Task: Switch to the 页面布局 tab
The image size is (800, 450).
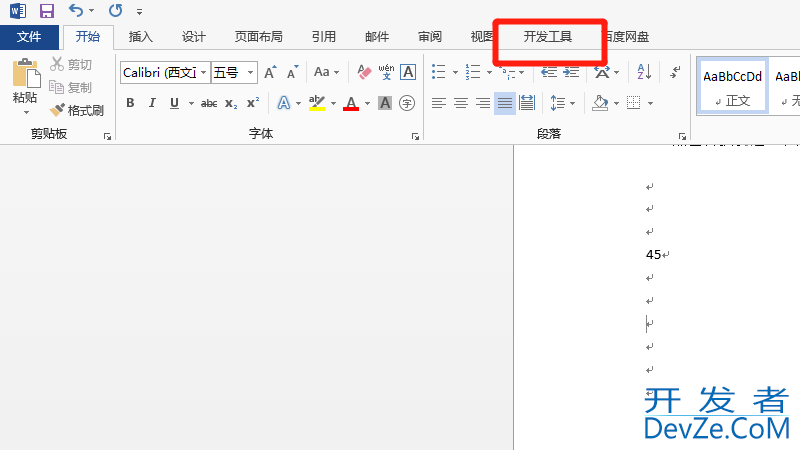Action: (258, 37)
